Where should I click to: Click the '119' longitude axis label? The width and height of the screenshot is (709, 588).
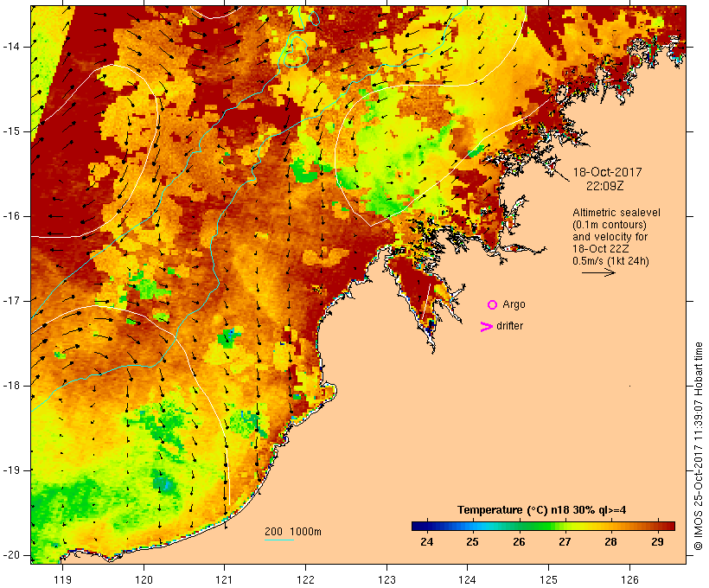(x=62, y=580)
